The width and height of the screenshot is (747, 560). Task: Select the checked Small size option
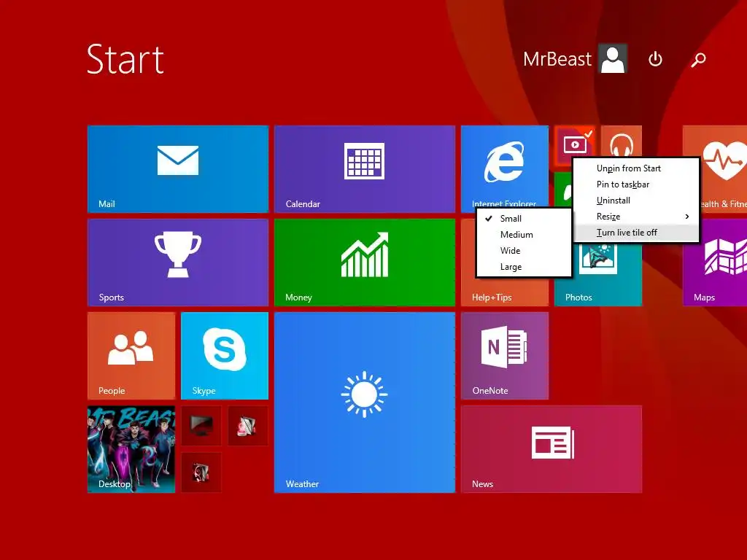524,219
